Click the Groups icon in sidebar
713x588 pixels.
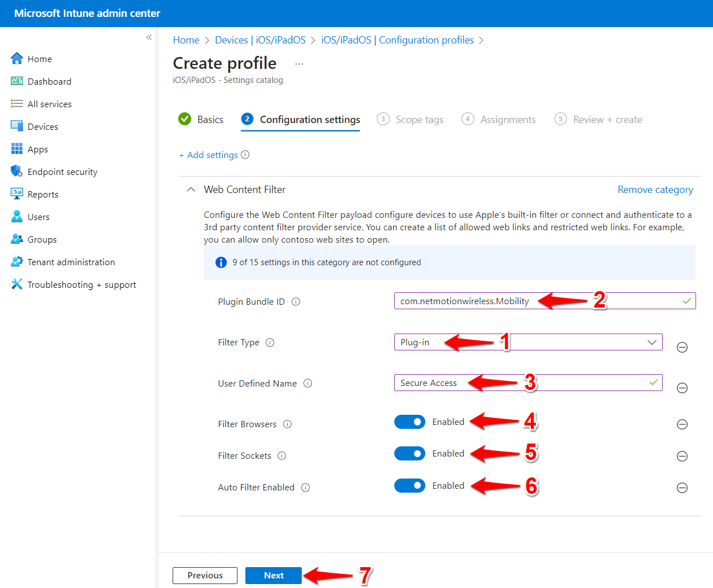[x=17, y=239]
